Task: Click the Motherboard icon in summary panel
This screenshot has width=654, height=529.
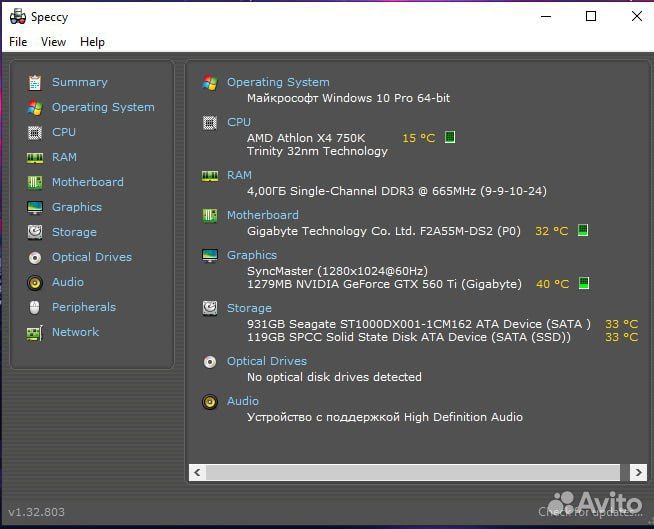Action: tap(210, 216)
